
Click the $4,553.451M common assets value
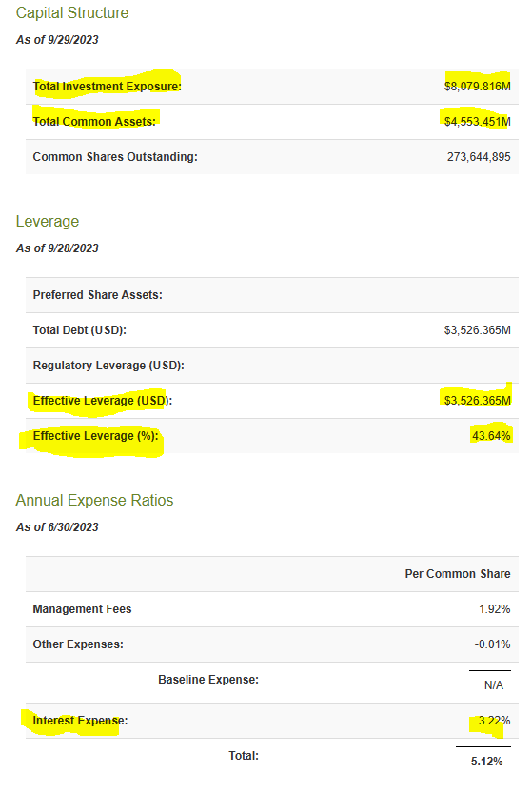point(478,122)
